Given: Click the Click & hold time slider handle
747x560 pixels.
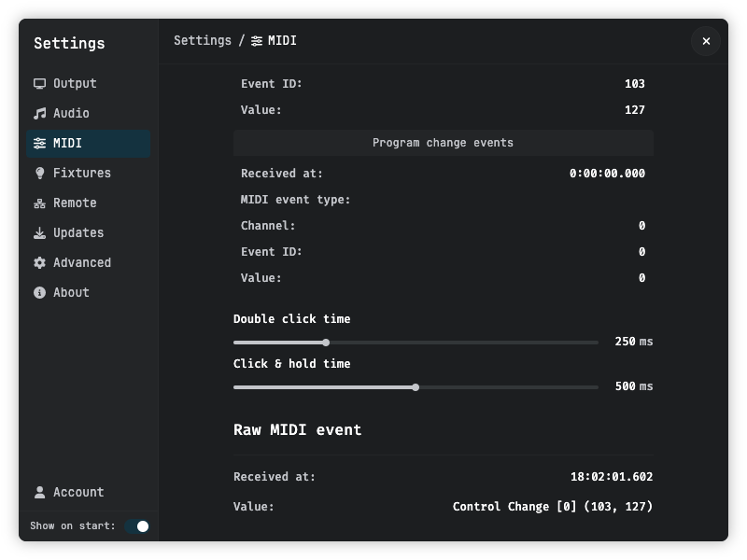Looking at the screenshot, I should pyautogui.click(x=416, y=387).
